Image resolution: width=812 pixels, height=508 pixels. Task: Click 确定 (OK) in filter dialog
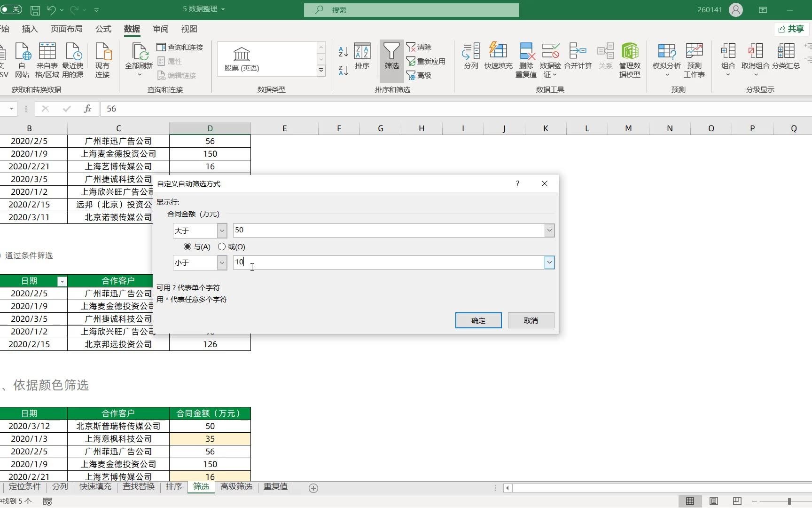[478, 320]
